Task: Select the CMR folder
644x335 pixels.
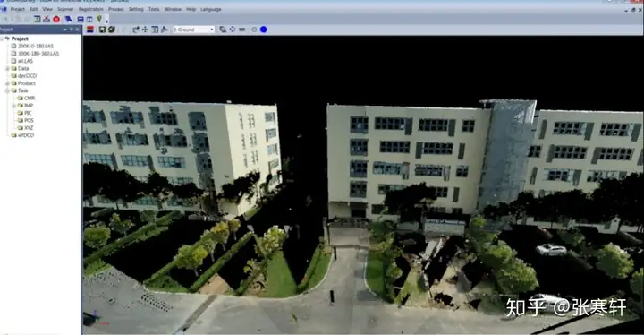Action: coord(30,98)
